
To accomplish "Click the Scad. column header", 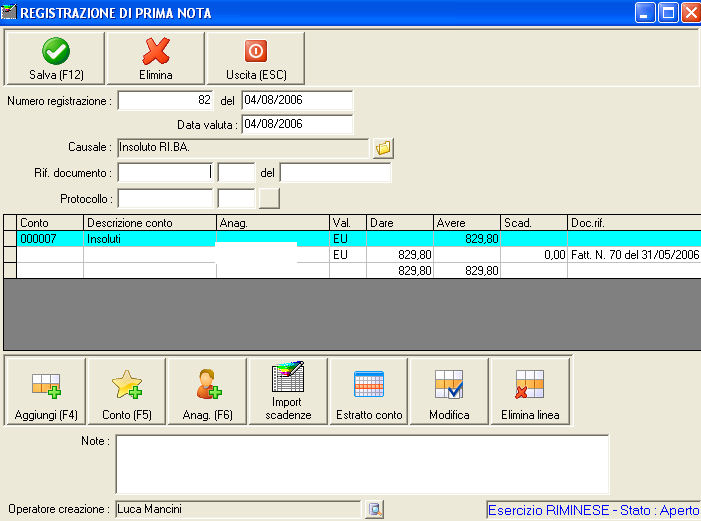I will (x=534, y=223).
